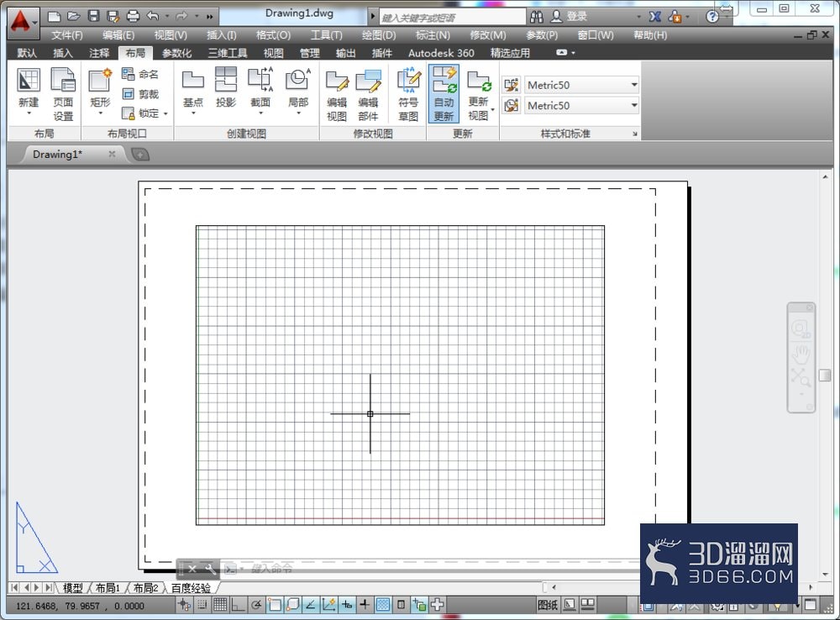This screenshot has width=840, height=620.
Task: Click the 投影 projected view tool
Action: pyautogui.click(x=225, y=87)
